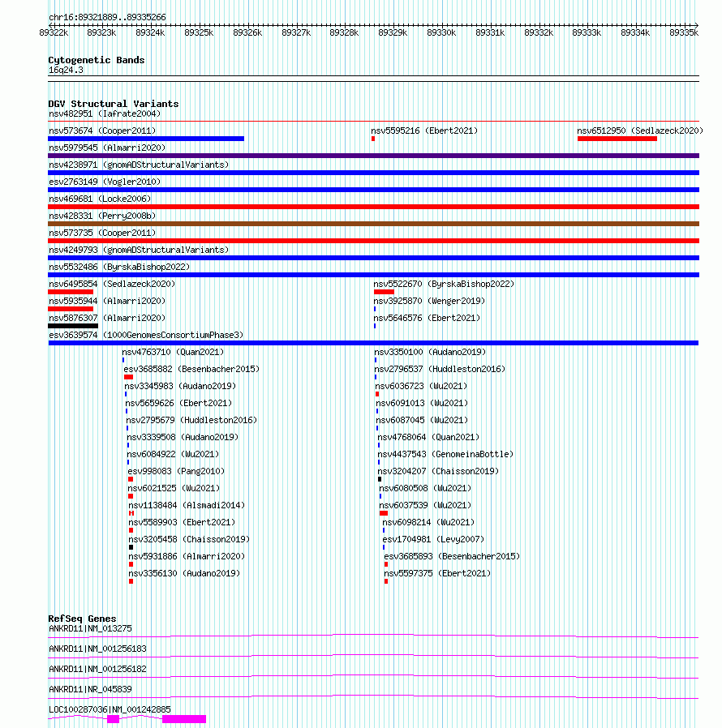Open nsv4238971 (gnomADStructuralVariants) label
The height and width of the screenshot is (728, 722).
coord(139,165)
